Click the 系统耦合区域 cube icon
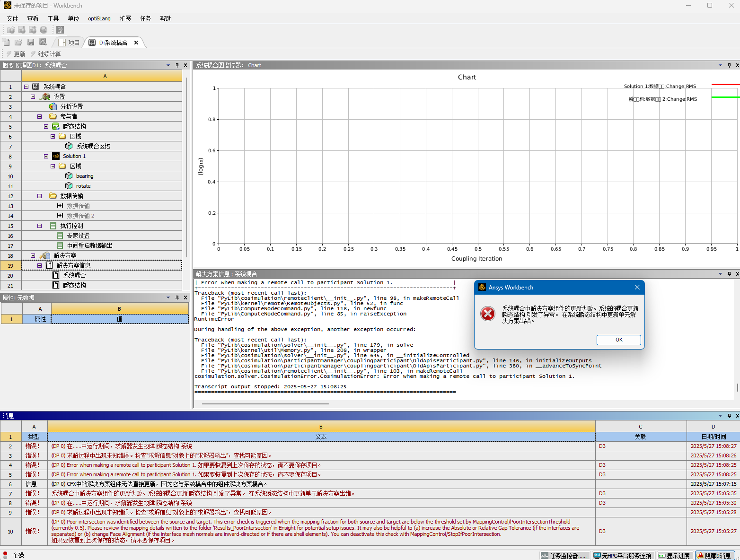This screenshot has height=560, width=740. (x=69, y=146)
